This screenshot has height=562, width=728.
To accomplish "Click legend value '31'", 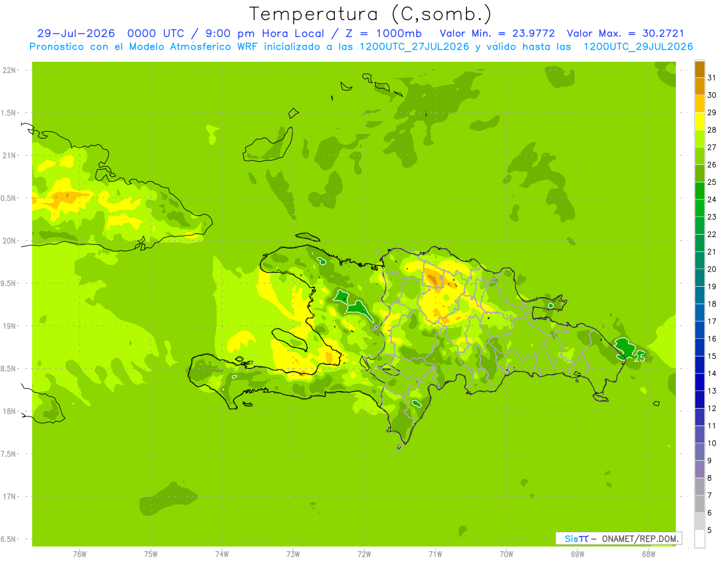I will point(712,78).
